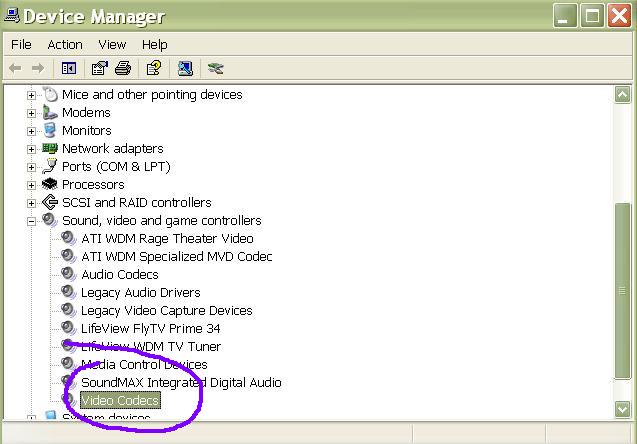Click the scrollbar up arrow
Viewport: 637px width, 444px height.
point(622,95)
